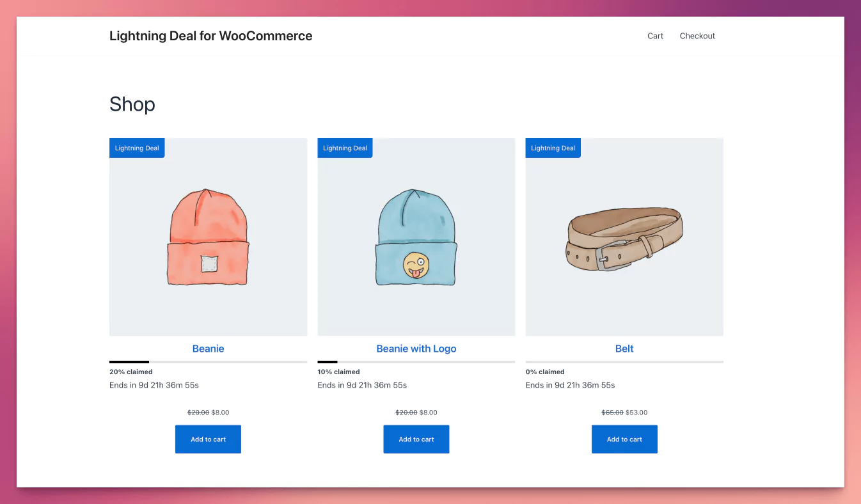Click the Lightning Deal badge on Belt
Screen dimensions: 861x504
click(x=553, y=148)
